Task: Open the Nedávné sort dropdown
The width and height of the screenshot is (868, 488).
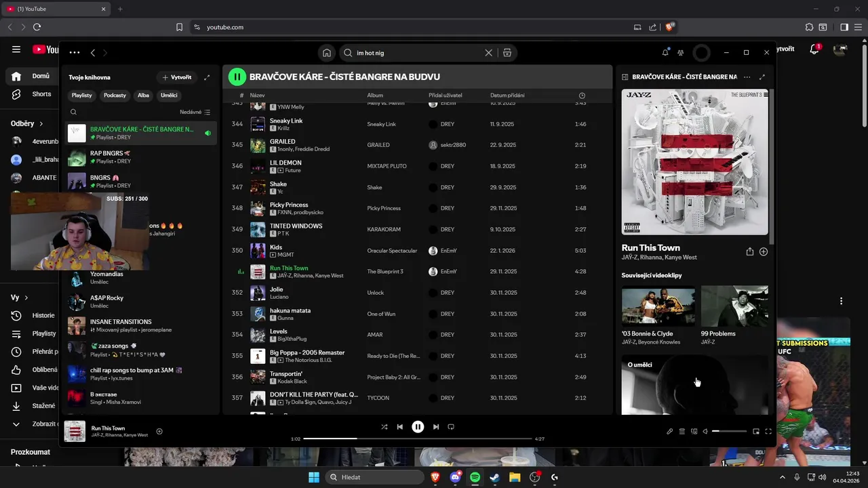Action: pos(195,112)
